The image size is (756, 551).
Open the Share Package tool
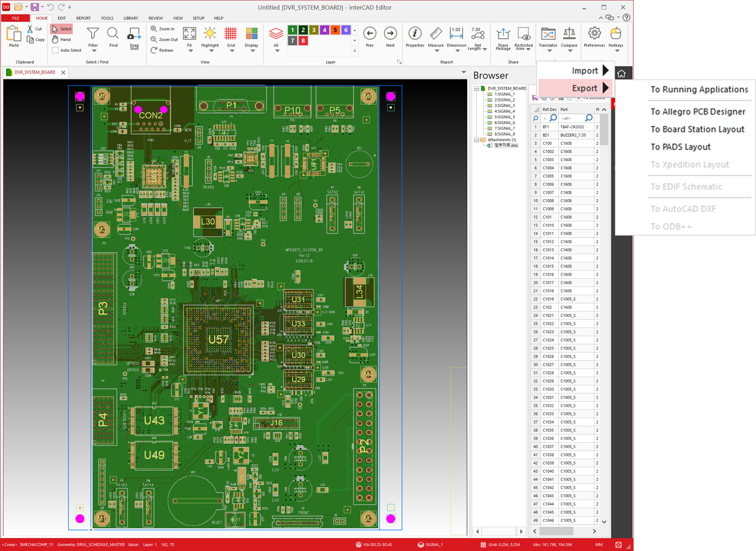[503, 39]
